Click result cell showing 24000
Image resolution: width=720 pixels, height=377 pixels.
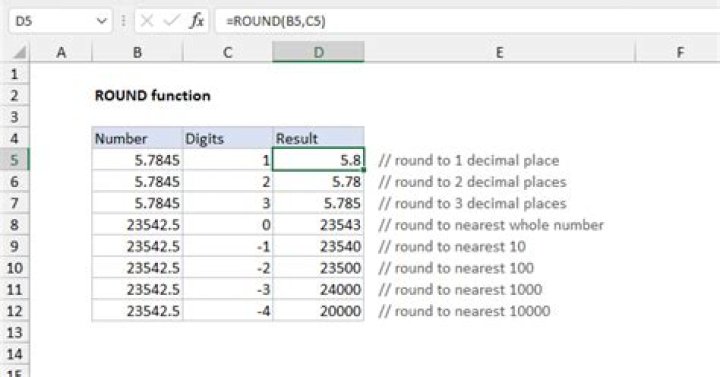click(318, 289)
